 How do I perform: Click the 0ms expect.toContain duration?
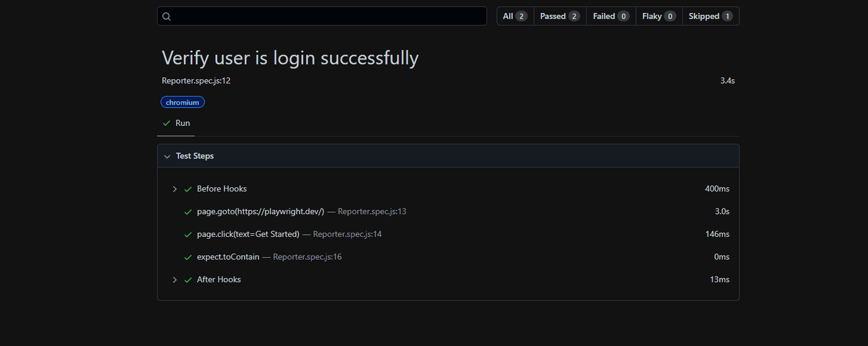point(722,257)
